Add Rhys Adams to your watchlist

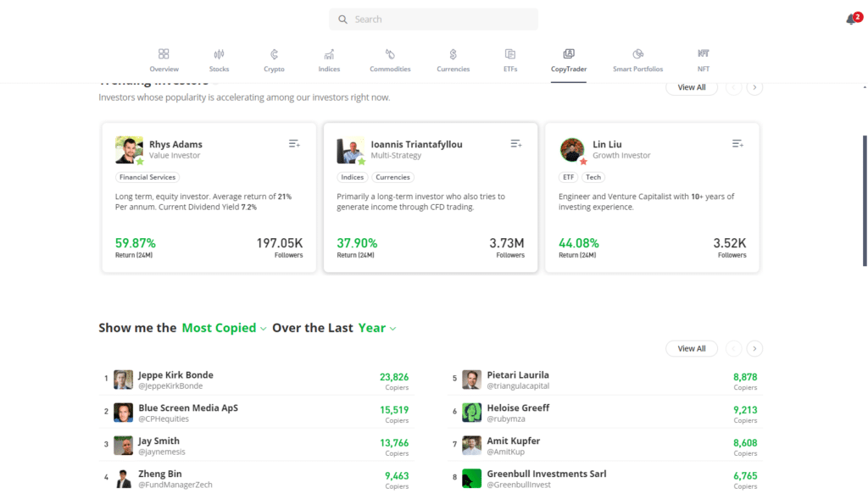pyautogui.click(x=294, y=143)
